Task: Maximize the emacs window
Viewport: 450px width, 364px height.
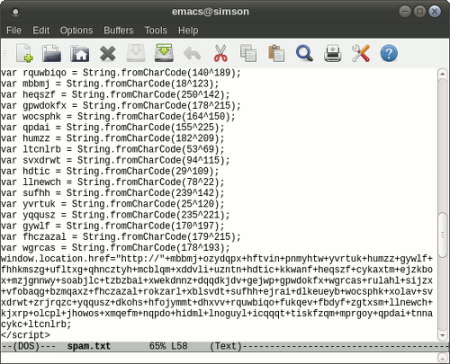Action: click(420, 11)
